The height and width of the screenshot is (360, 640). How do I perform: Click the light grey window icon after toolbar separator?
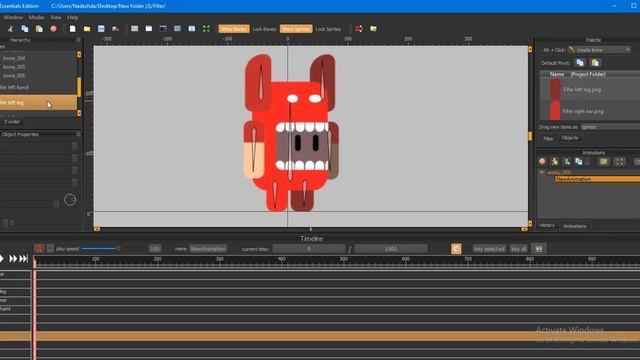point(134,29)
